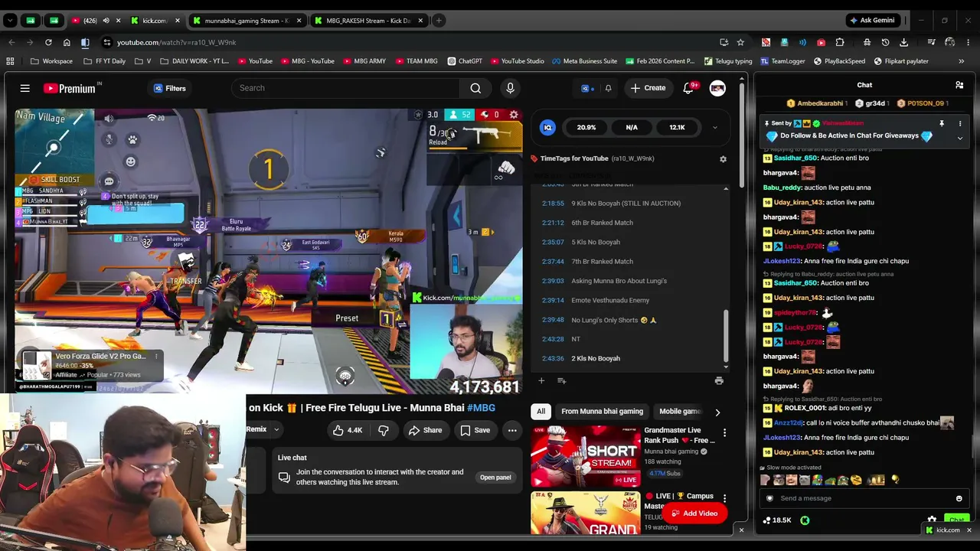980x551 pixels.
Task: Toggle the vidIQ bell in the header
Action: (608, 88)
